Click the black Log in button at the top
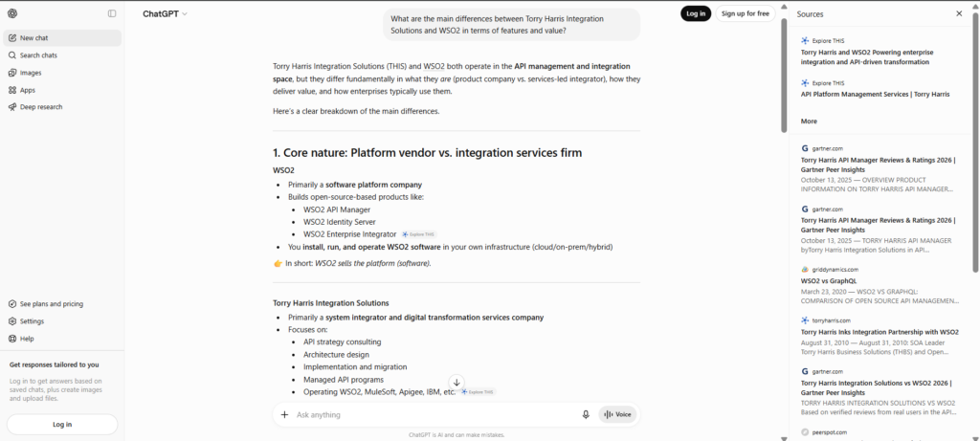 tap(696, 13)
